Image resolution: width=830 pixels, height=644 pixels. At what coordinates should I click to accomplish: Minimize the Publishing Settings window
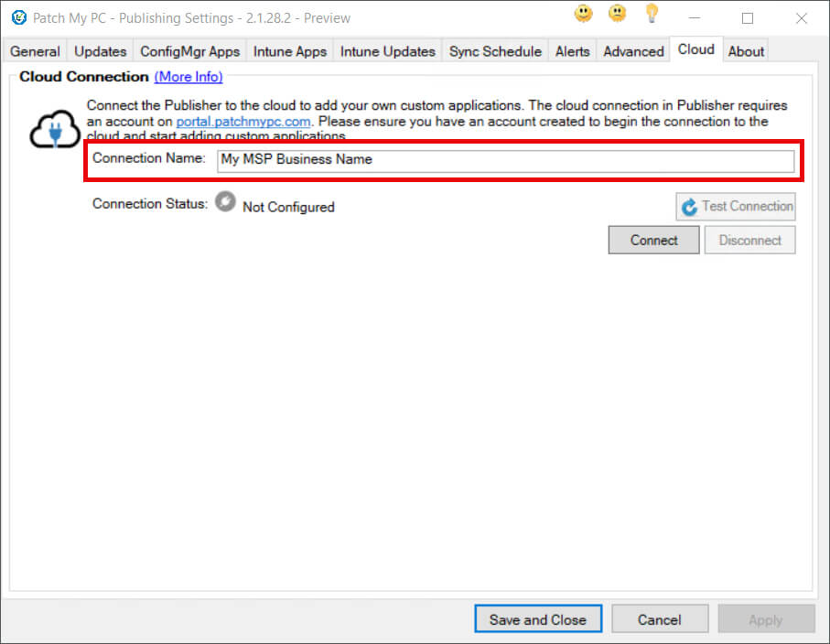[695, 18]
